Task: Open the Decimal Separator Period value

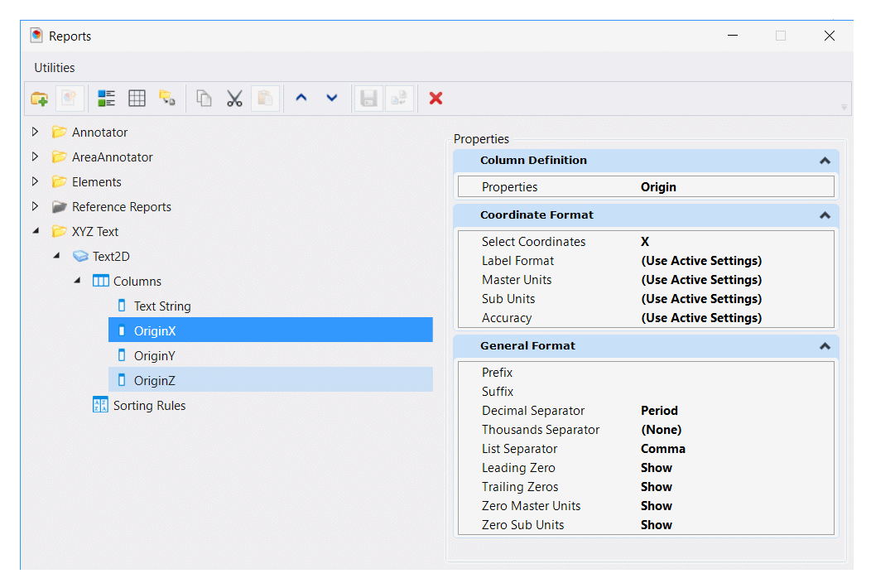Action: [659, 411]
